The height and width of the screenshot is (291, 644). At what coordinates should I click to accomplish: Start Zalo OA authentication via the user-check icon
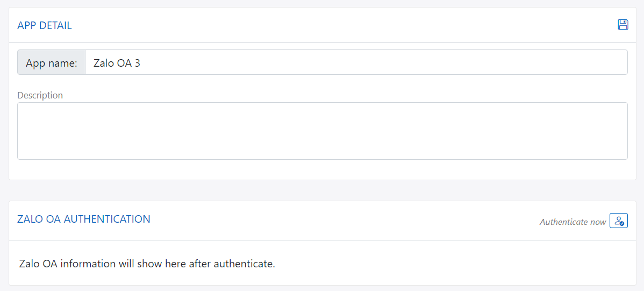pos(618,221)
